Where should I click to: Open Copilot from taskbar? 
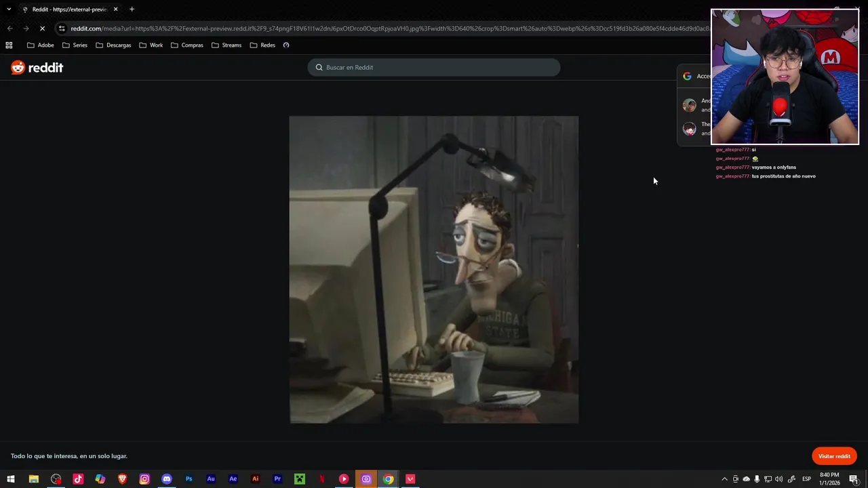(x=100, y=479)
